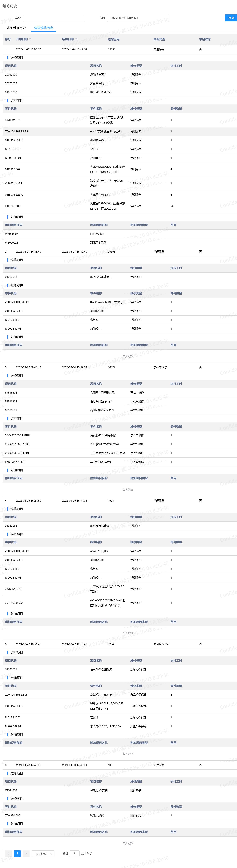Click project code Z1311900
The image size is (237, 868).
11,790
